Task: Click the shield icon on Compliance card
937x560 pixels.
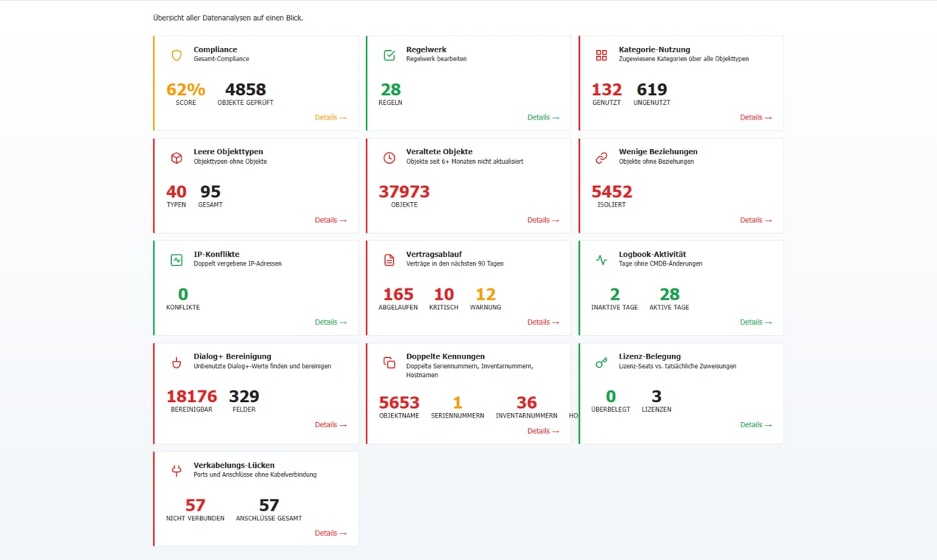Action: point(176,55)
